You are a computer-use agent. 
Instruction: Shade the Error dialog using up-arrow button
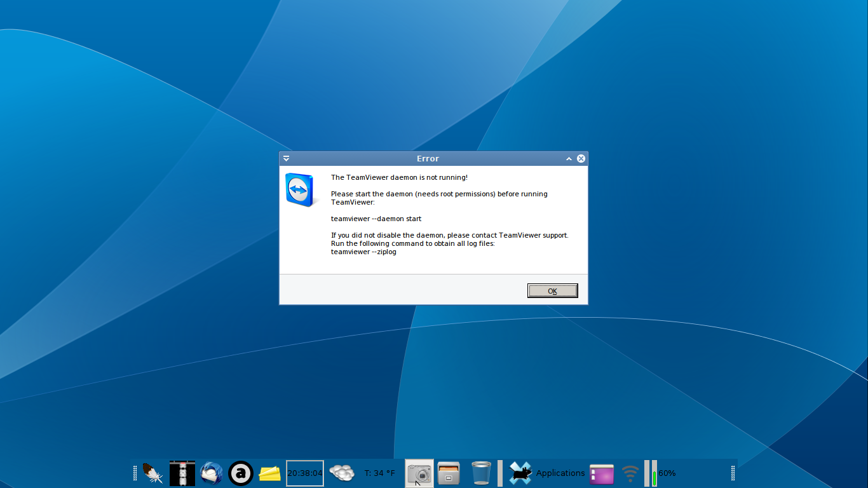coord(569,159)
